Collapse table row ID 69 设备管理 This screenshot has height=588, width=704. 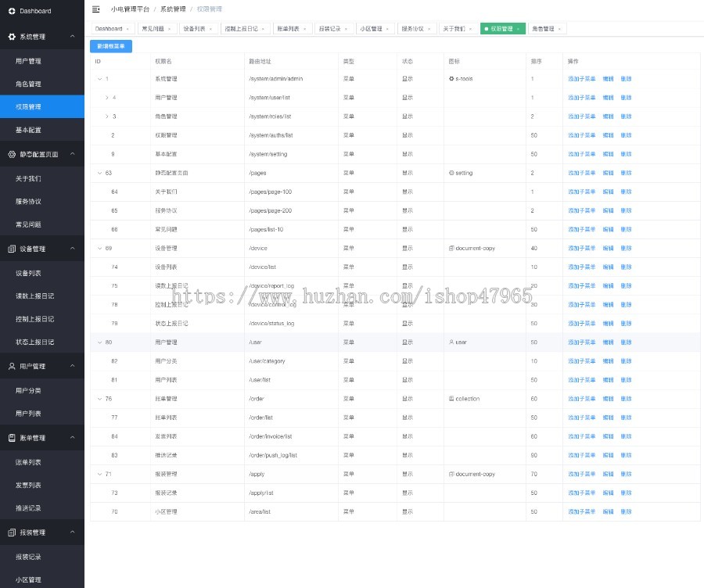(x=99, y=248)
